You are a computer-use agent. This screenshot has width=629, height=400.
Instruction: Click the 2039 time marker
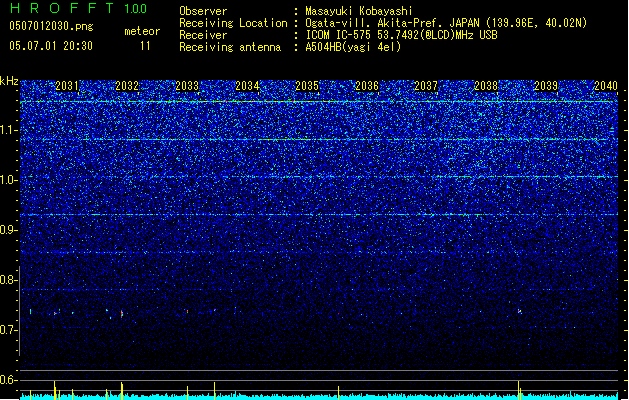[x=546, y=86]
